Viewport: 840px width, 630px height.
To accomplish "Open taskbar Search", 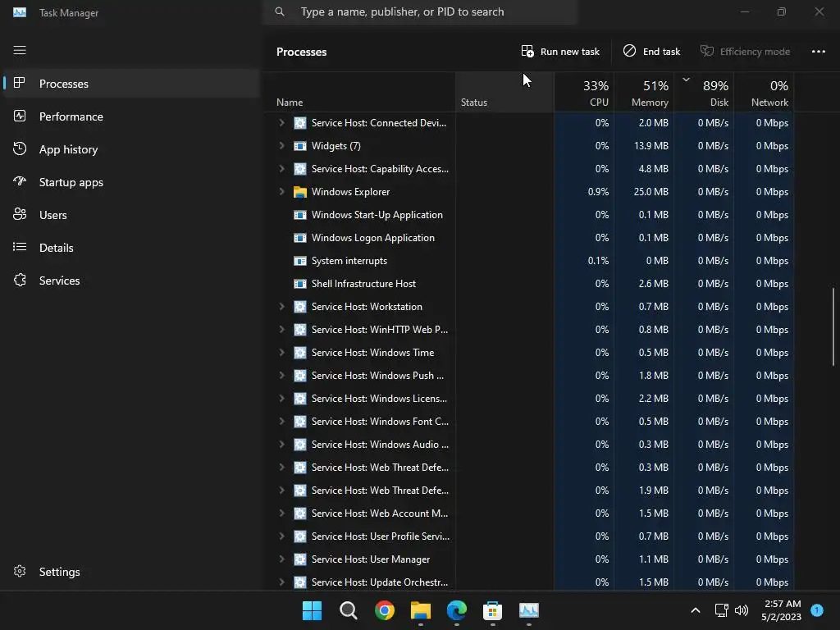I will pyautogui.click(x=348, y=610).
